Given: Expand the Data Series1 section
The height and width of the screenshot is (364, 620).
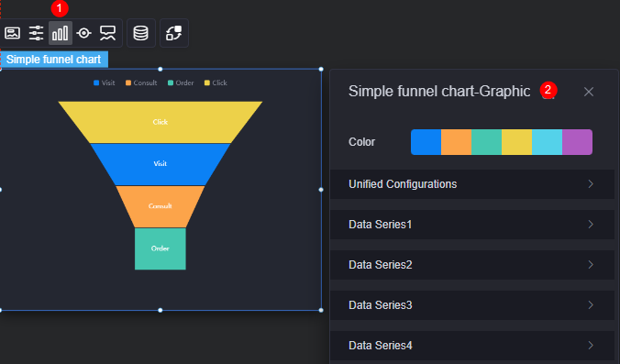Looking at the screenshot, I should pyautogui.click(x=472, y=225).
